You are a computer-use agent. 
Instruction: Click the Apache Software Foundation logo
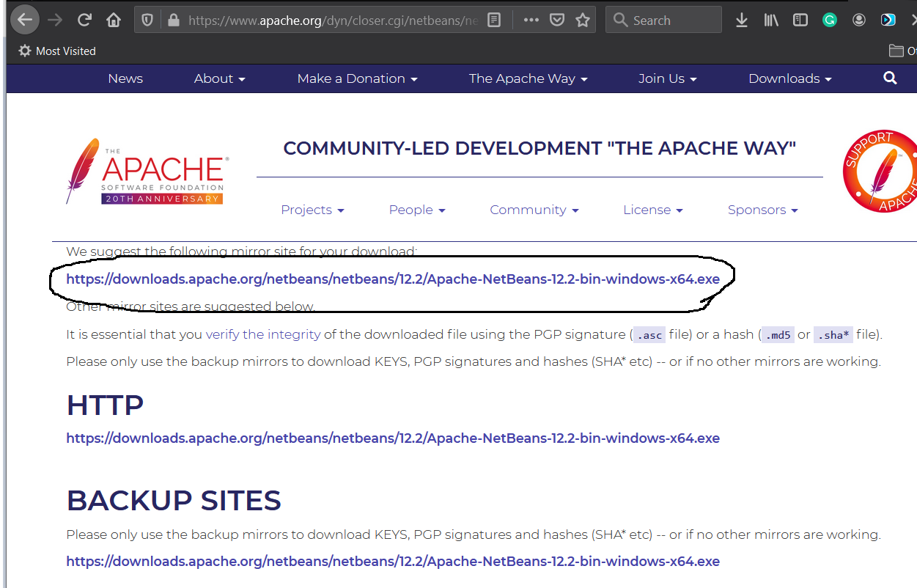pyautogui.click(x=147, y=172)
